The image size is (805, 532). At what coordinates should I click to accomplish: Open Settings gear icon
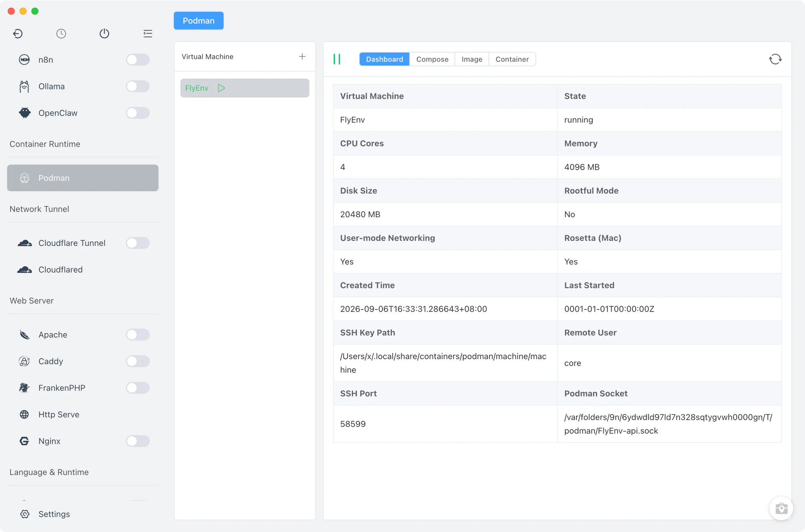25,514
